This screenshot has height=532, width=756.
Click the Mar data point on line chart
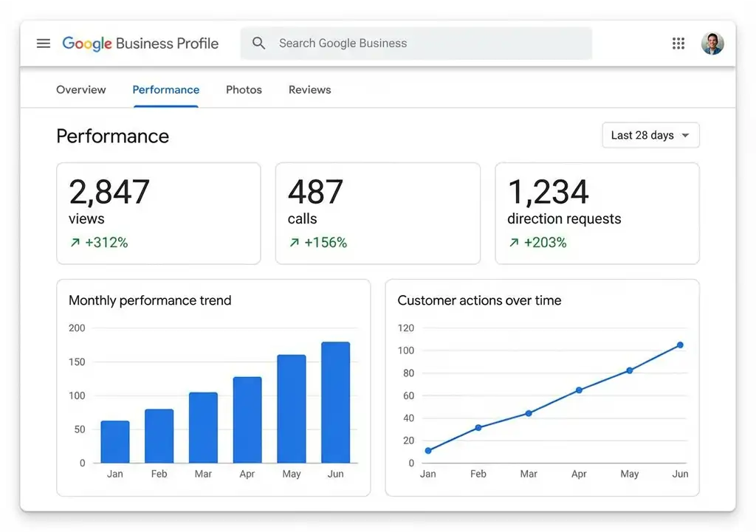529,413
